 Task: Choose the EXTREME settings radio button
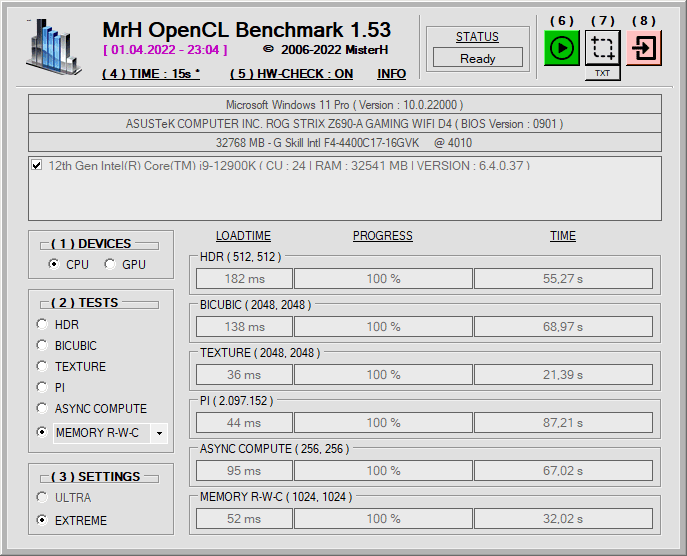[x=42, y=520]
